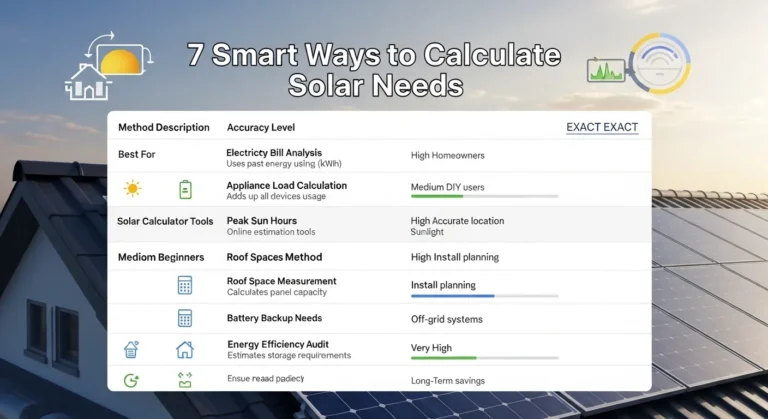Click Off-grid systems cell
The width and height of the screenshot is (768, 419).
tap(447, 320)
